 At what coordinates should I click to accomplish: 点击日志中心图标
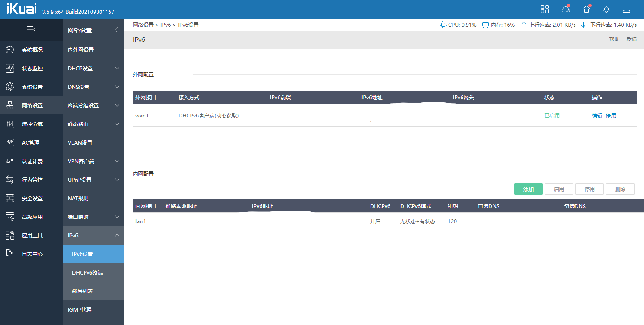9,254
